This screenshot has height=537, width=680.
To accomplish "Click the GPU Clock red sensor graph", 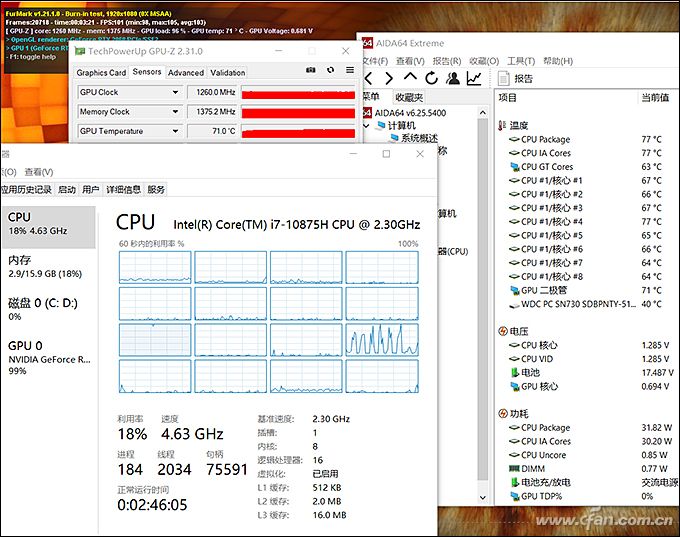I will pos(298,92).
